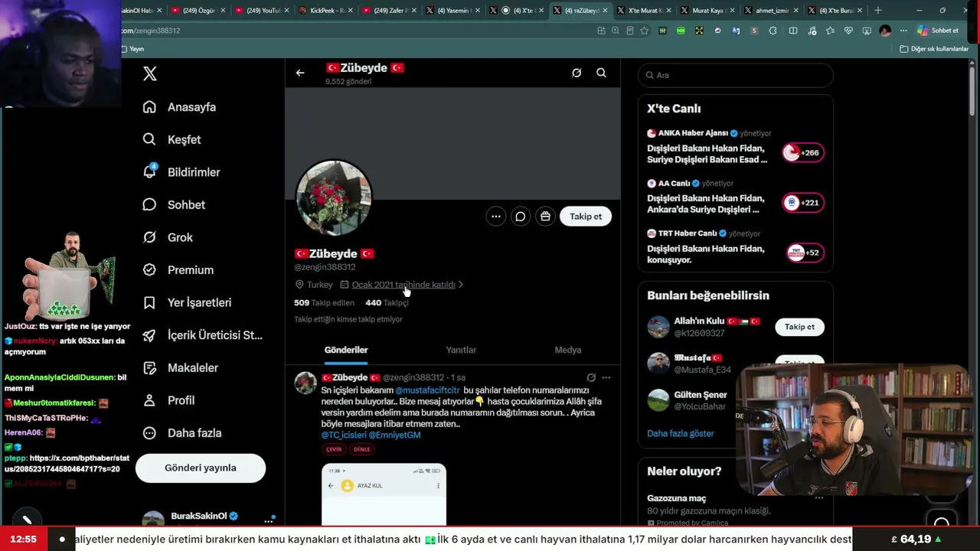This screenshot has height=551, width=980.
Task: Switch to the Medya tab
Action: (x=568, y=350)
